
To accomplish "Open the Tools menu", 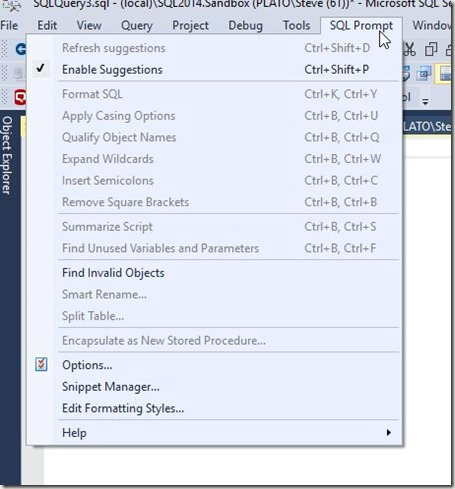I will [296, 25].
